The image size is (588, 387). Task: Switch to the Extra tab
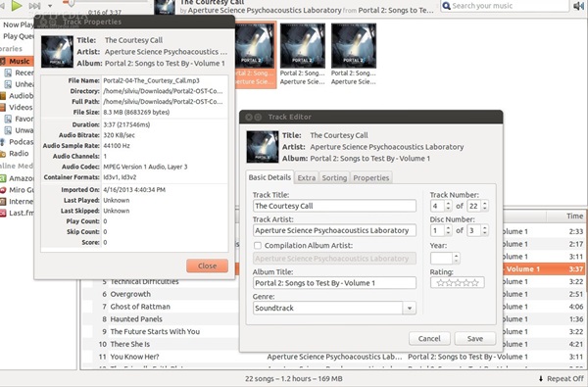[307, 177]
